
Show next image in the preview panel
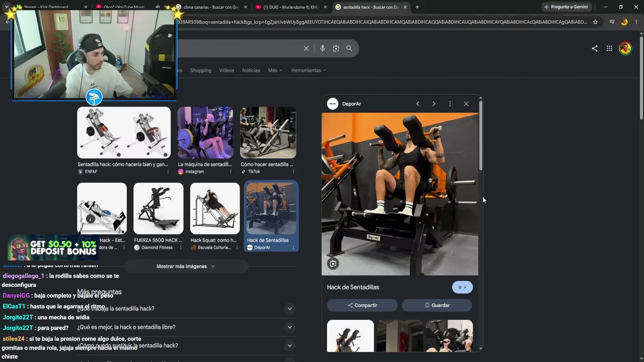pos(434,104)
